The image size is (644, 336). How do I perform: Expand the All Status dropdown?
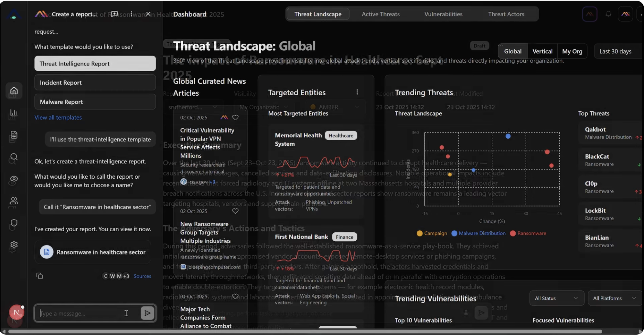[556, 298]
